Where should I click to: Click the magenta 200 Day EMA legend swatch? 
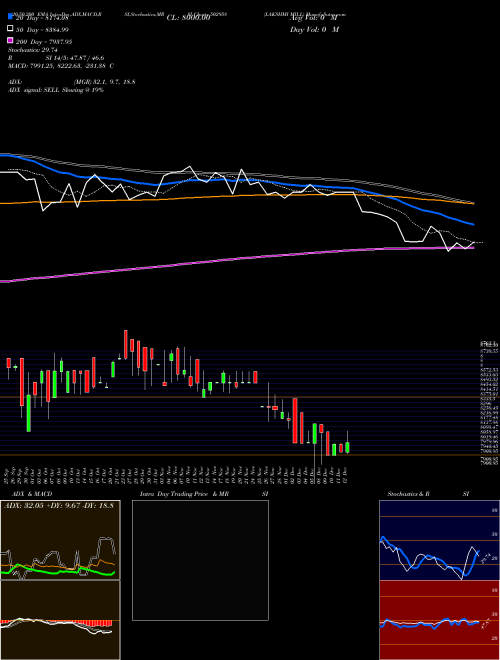point(11,40)
